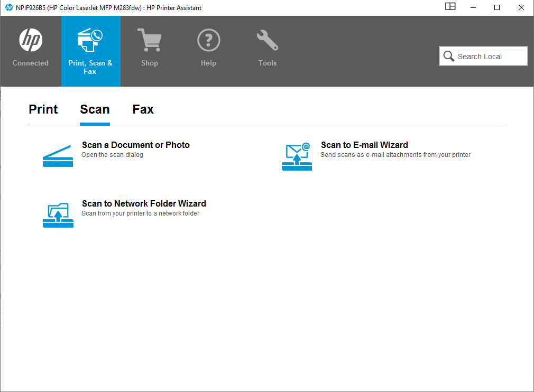The width and height of the screenshot is (534, 392).
Task: Click the Send scans as e-mail attachments text
Action: [395, 155]
